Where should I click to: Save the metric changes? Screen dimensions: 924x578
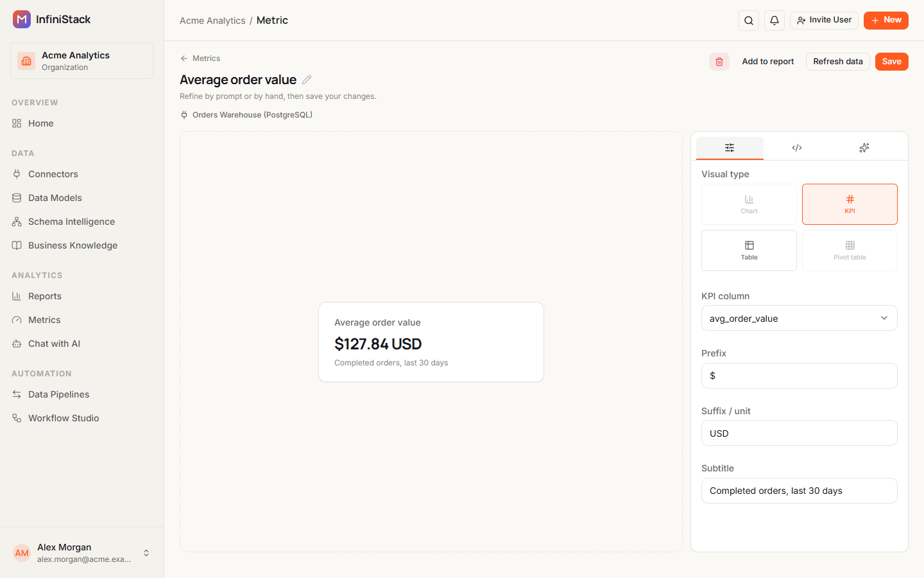[892, 62]
